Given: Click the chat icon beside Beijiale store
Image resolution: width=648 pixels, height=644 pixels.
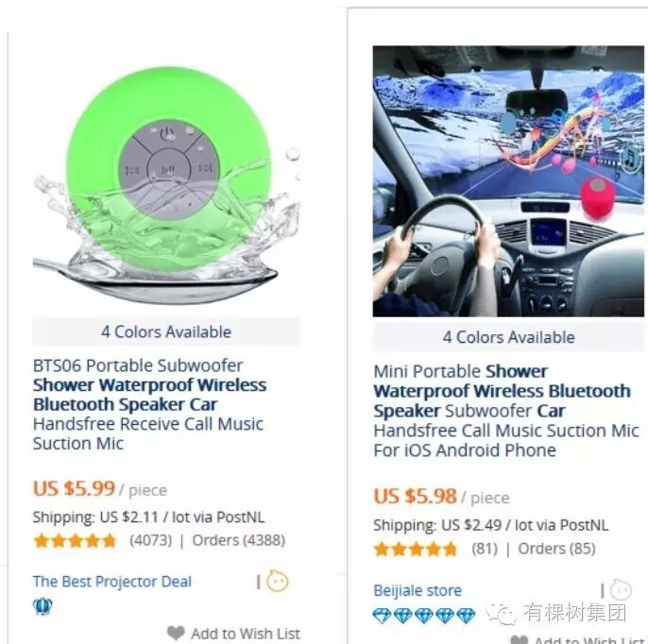Looking at the screenshot, I should coord(621,590).
